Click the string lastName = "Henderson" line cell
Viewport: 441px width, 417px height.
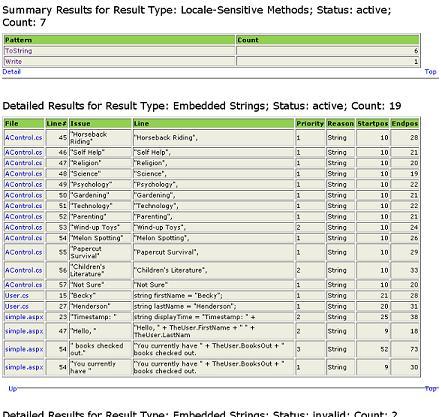click(213, 306)
